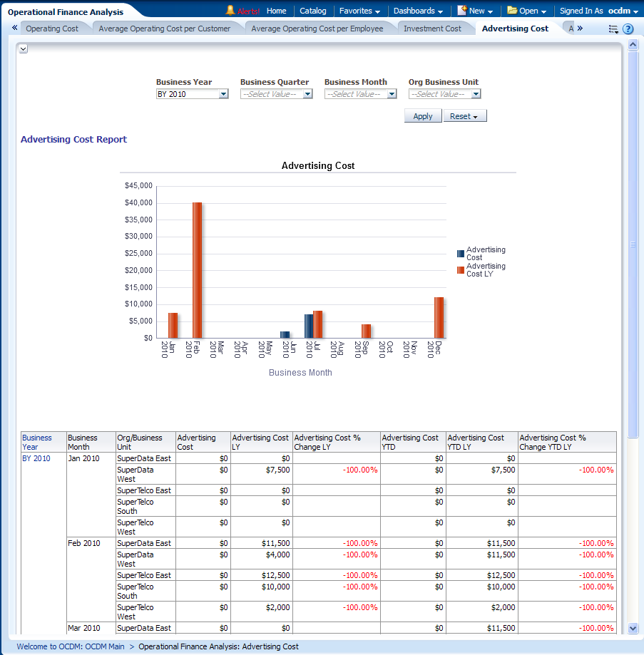Show more tabs with right double-arrow

(x=580, y=29)
